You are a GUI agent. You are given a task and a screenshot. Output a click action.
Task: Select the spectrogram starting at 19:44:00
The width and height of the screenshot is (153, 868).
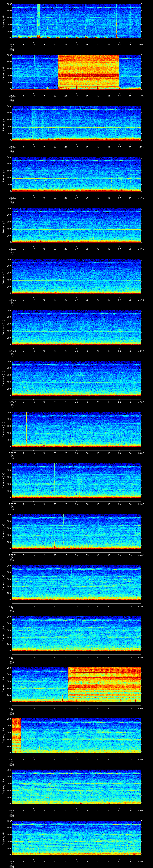[x=76, y=787]
